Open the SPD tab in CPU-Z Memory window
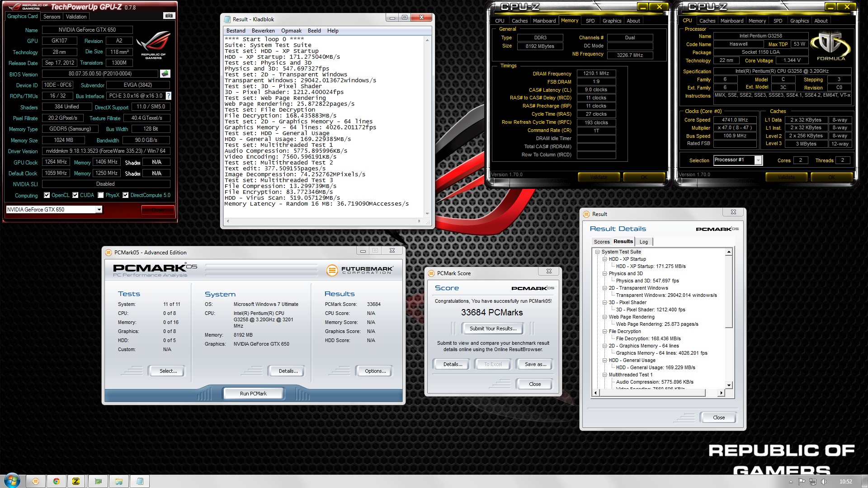 pos(590,21)
